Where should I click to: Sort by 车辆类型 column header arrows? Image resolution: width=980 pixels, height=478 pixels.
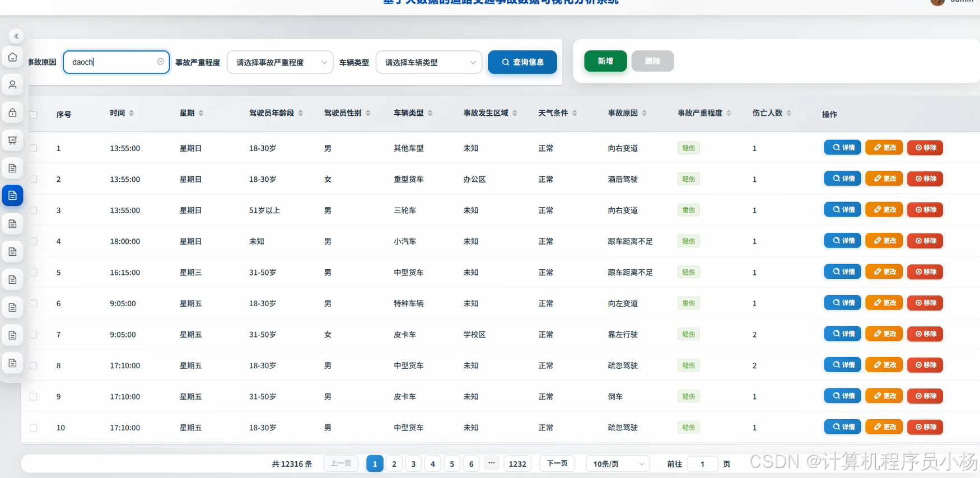[430, 113]
